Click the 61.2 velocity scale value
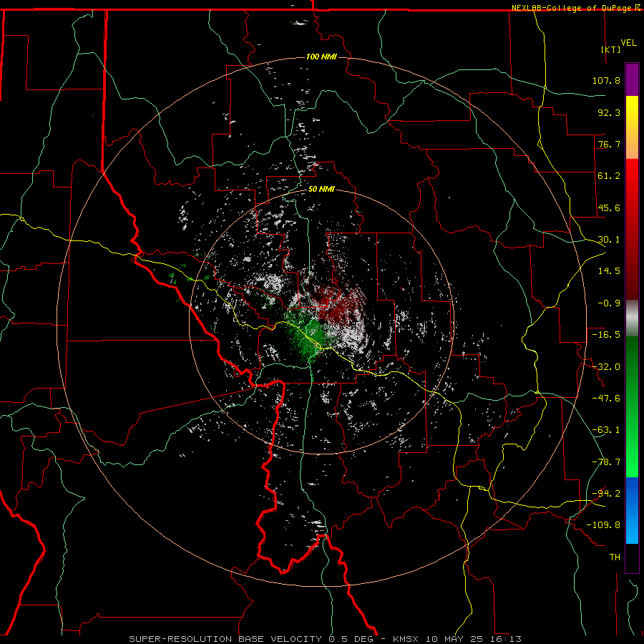644x644 pixels. tap(609, 176)
